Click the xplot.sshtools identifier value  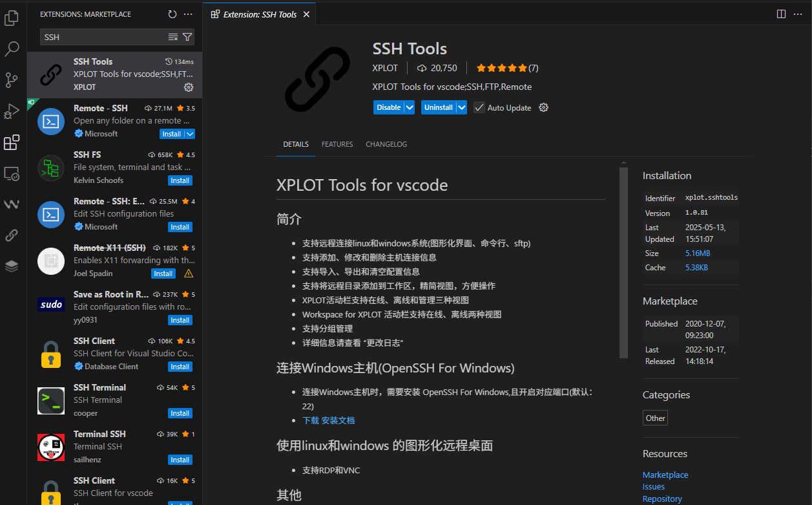click(711, 198)
